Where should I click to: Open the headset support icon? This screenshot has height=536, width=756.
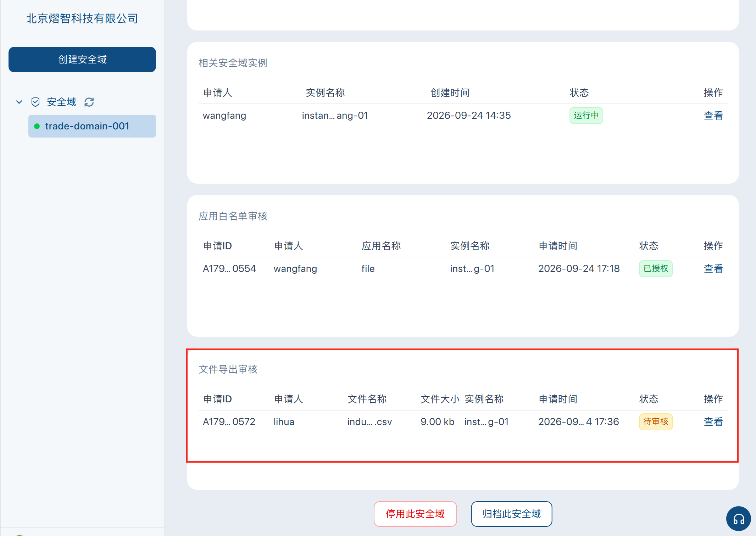pyautogui.click(x=739, y=519)
